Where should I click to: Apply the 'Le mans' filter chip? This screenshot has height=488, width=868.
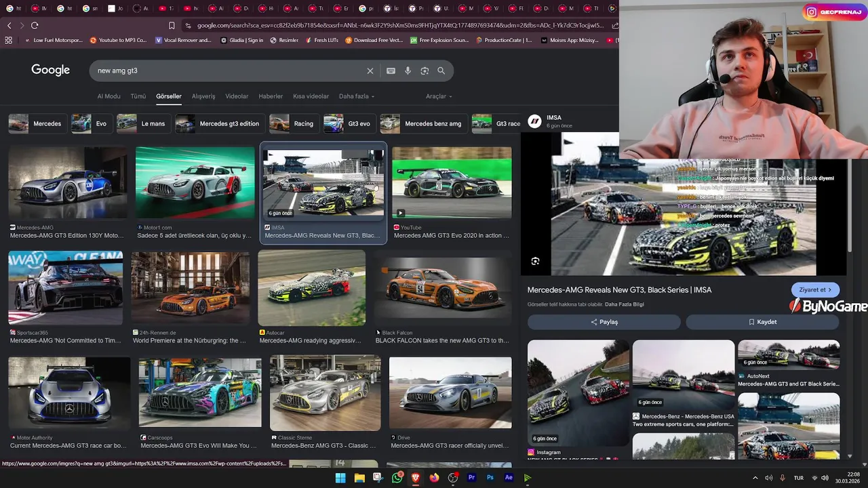143,123
